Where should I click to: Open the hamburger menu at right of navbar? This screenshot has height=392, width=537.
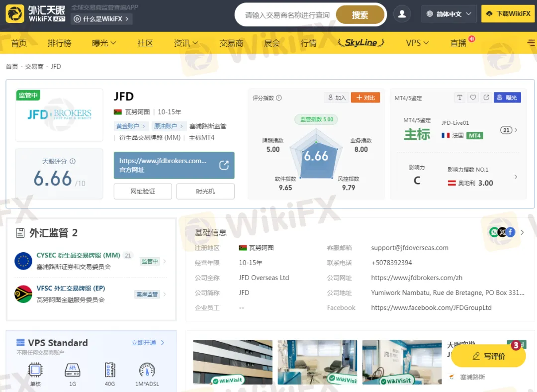point(531,43)
